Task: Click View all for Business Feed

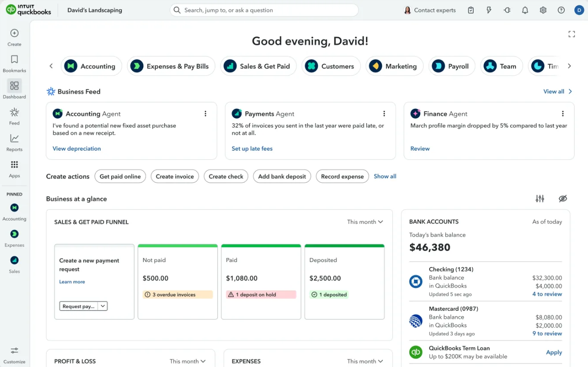Action: [x=558, y=92]
